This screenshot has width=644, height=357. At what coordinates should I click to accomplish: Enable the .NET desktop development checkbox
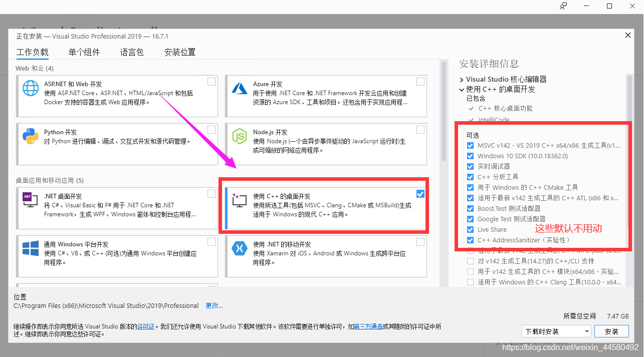click(211, 194)
